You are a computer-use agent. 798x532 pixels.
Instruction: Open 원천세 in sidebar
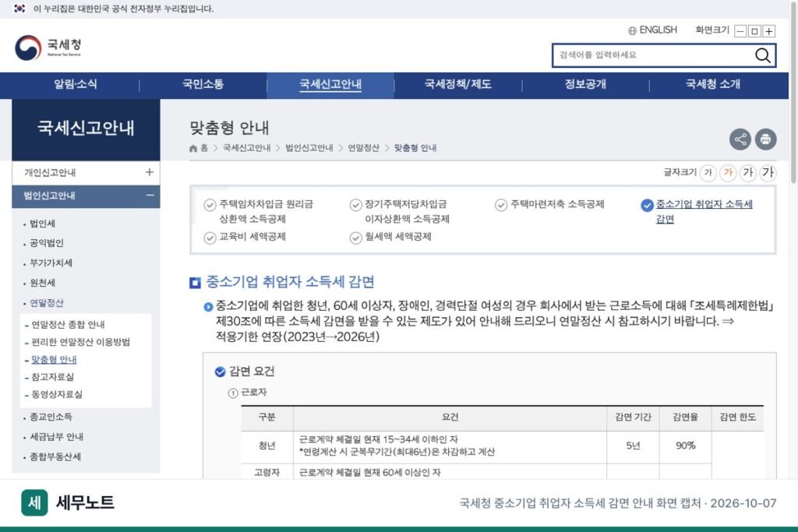(x=42, y=283)
